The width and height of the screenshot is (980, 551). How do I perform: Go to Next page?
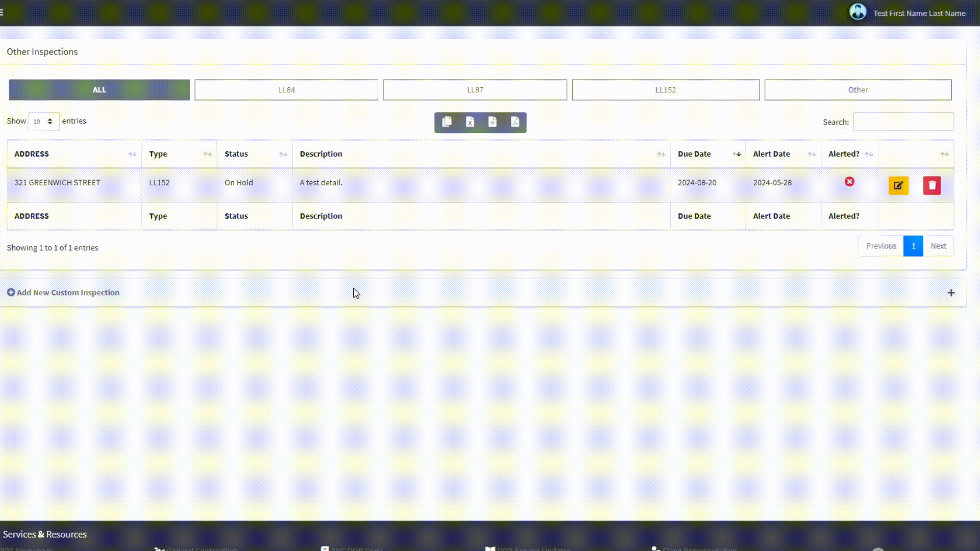(938, 246)
